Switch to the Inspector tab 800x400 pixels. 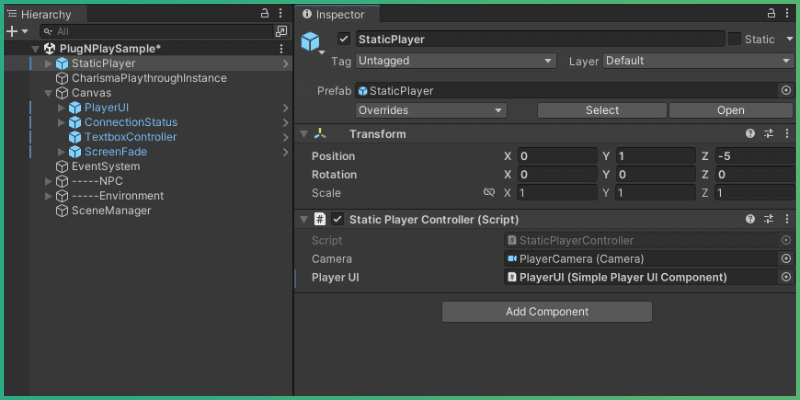click(340, 14)
